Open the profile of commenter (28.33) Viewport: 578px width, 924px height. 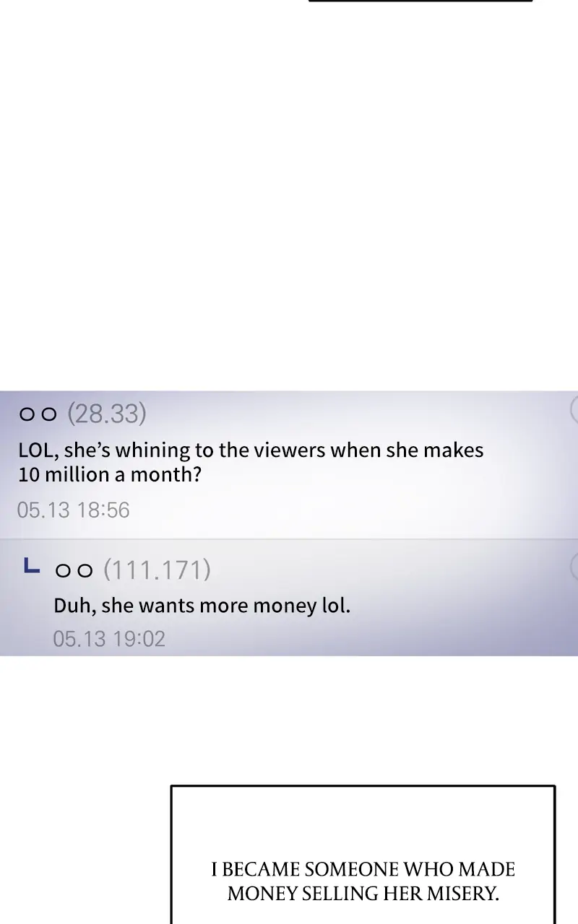tap(107, 414)
